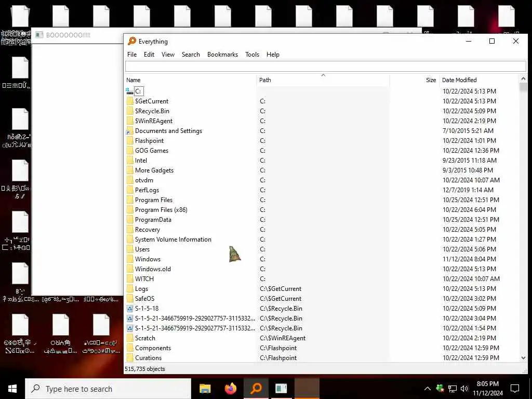Image resolution: width=532 pixels, height=399 pixels.
Task: Select the $GetCurrent folder icon
Action: click(129, 101)
